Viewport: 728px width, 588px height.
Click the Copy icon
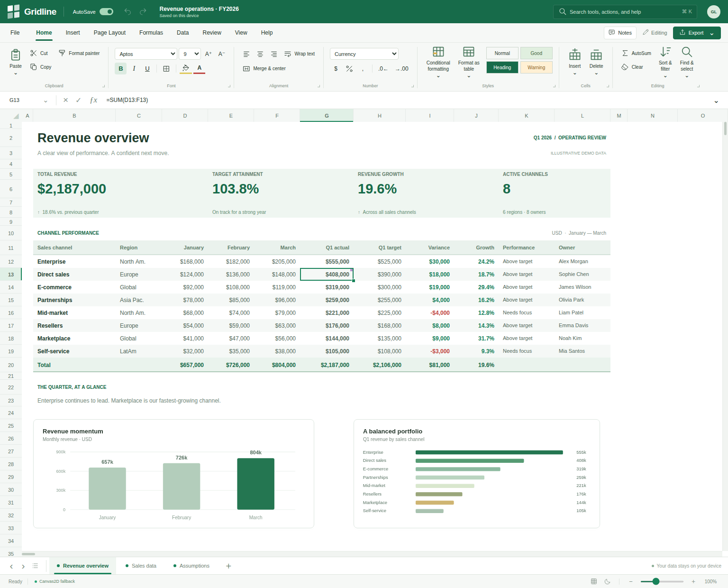[34, 67]
